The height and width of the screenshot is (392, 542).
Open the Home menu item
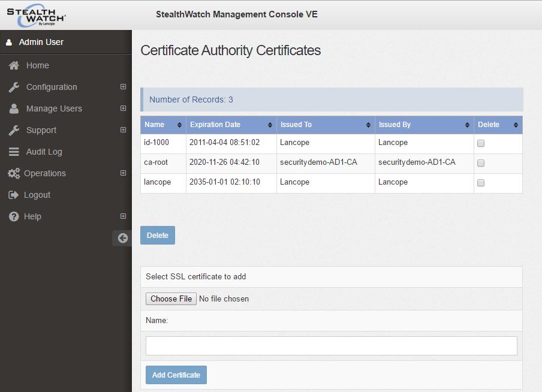coord(38,65)
